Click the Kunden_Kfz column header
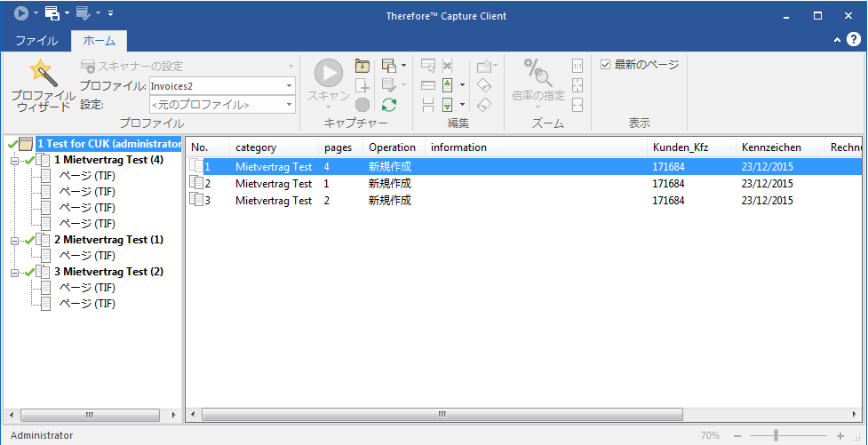Screen dimensions: 868x445 click(691, 147)
